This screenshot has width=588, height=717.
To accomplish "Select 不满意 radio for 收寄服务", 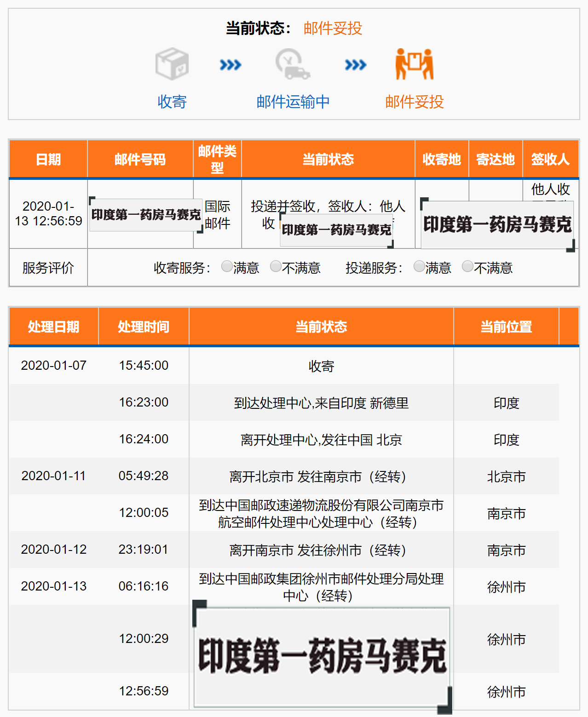I will 276,266.
